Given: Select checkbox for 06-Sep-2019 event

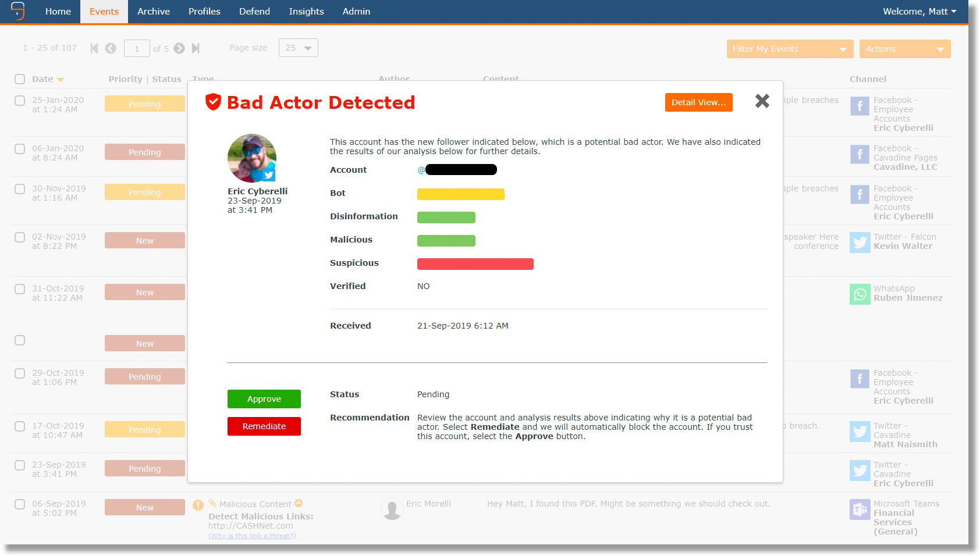Looking at the screenshot, I should (x=20, y=504).
